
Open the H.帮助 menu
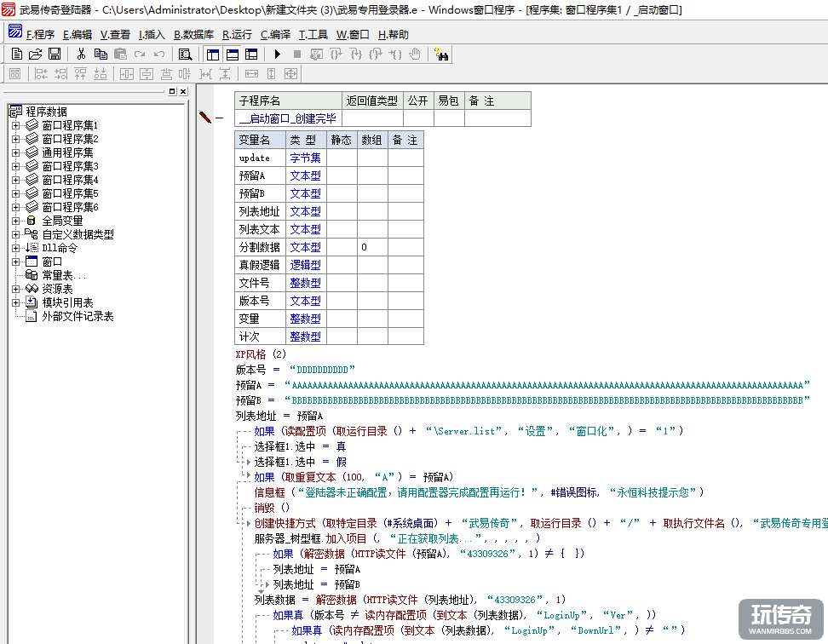click(x=394, y=35)
